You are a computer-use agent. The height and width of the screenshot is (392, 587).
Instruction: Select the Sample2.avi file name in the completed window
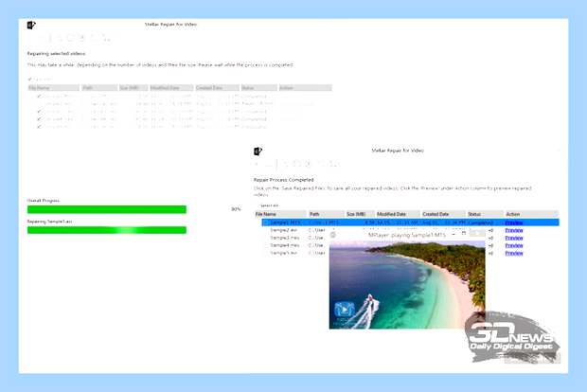point(283,230)
